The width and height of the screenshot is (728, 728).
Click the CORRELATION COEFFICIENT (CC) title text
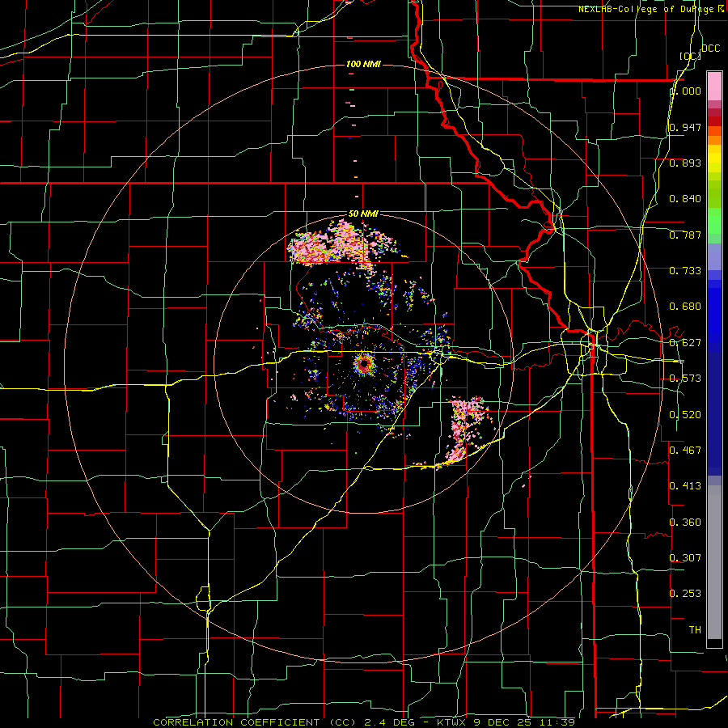coord(255,722)
